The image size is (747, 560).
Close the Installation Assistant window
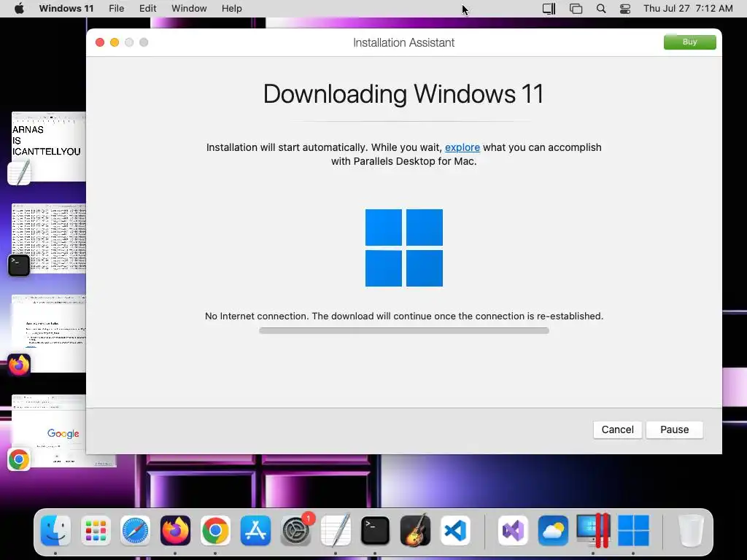pyautogui.click(x=100, y=42)
